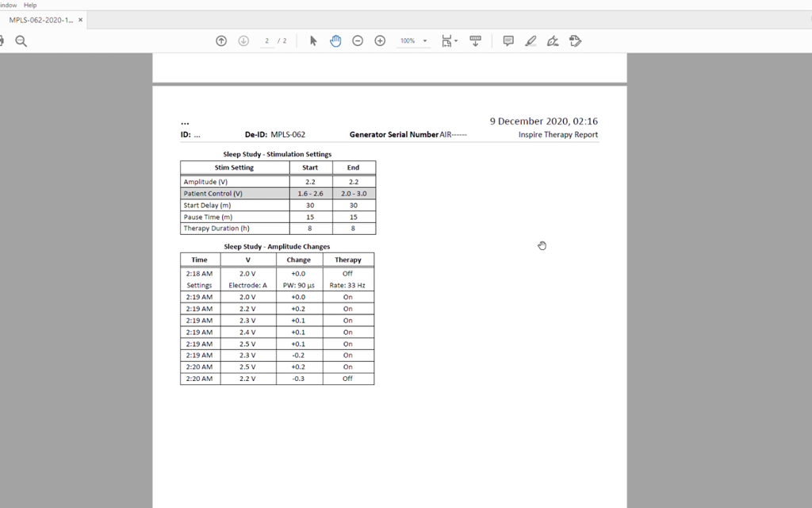Click the "Sleep Study - Stimulation Settings" title
The width and height of the screenshot is (812, 508).
277,154
